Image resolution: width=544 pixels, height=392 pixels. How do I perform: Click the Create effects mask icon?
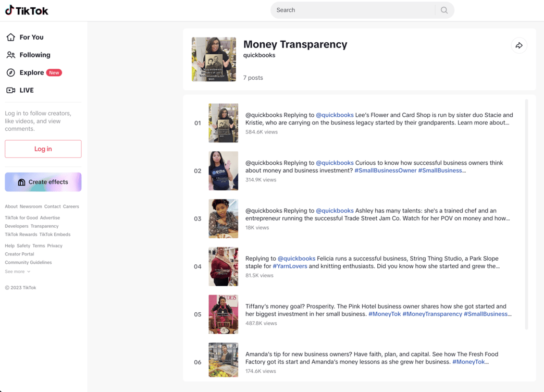tap(21, 182)
